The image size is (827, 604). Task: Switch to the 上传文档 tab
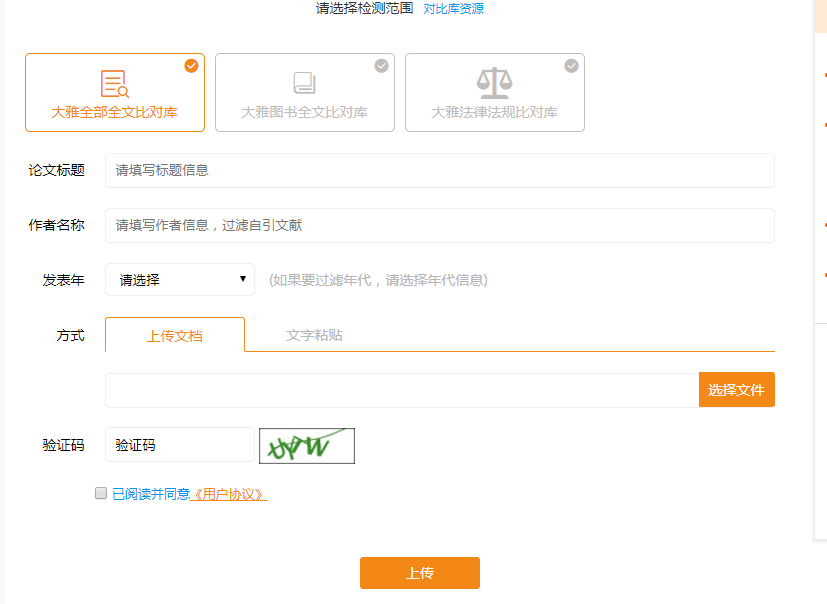[175, 335]
